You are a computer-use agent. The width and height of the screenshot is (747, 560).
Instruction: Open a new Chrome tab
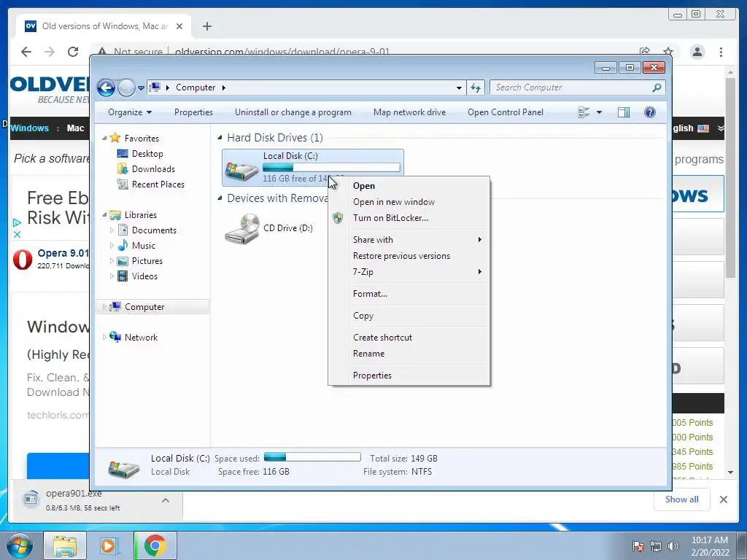206,26
